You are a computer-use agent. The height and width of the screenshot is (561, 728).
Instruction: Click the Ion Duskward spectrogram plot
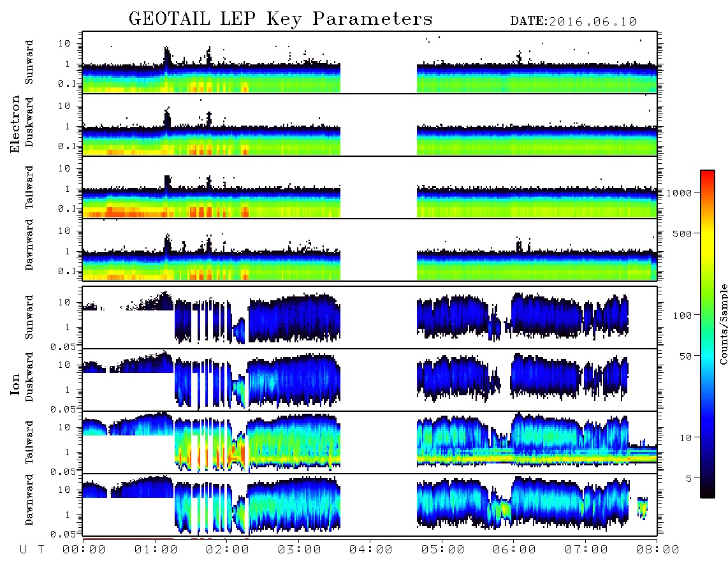coord(370,380)
